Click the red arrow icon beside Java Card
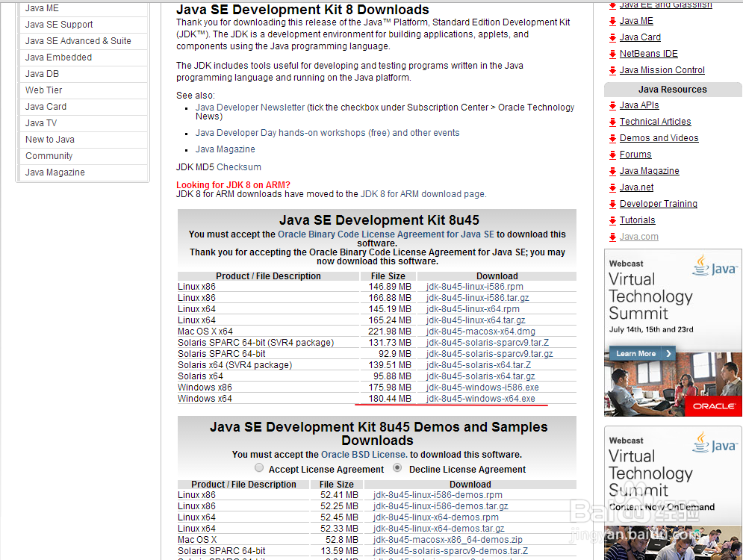The image size is (743, 560). coord(612,38)
